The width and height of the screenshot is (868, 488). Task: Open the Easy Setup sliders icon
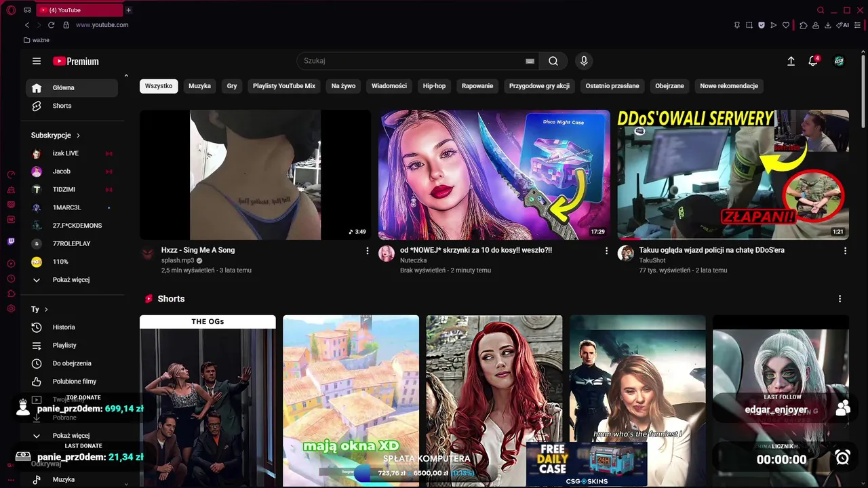[858, 25]
